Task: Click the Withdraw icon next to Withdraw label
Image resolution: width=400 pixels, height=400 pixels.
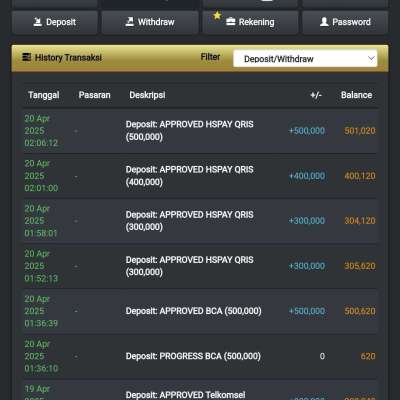Action: point(130,22)
